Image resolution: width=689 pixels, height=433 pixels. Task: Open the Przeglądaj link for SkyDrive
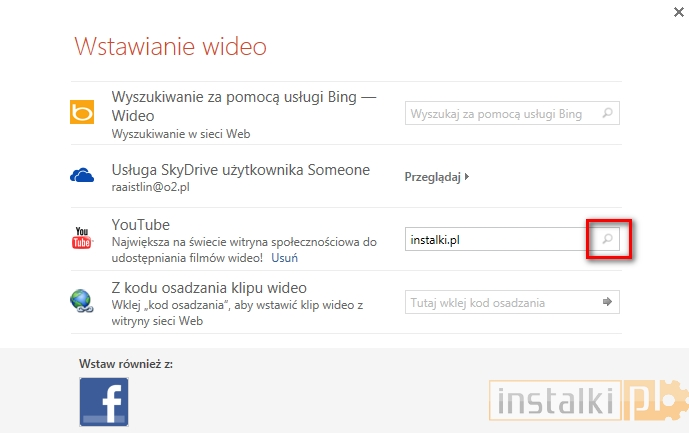[432, 177]
